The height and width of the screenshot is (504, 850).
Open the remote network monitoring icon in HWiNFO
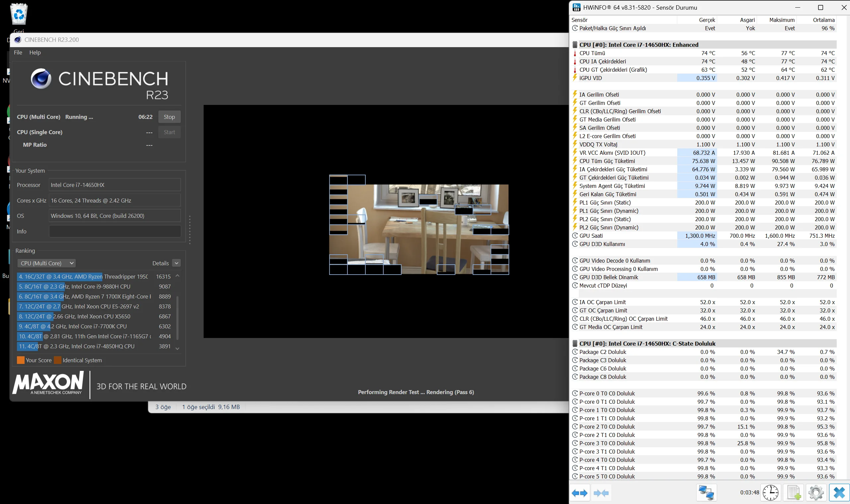pyautogui.click(x=706, y=493)
